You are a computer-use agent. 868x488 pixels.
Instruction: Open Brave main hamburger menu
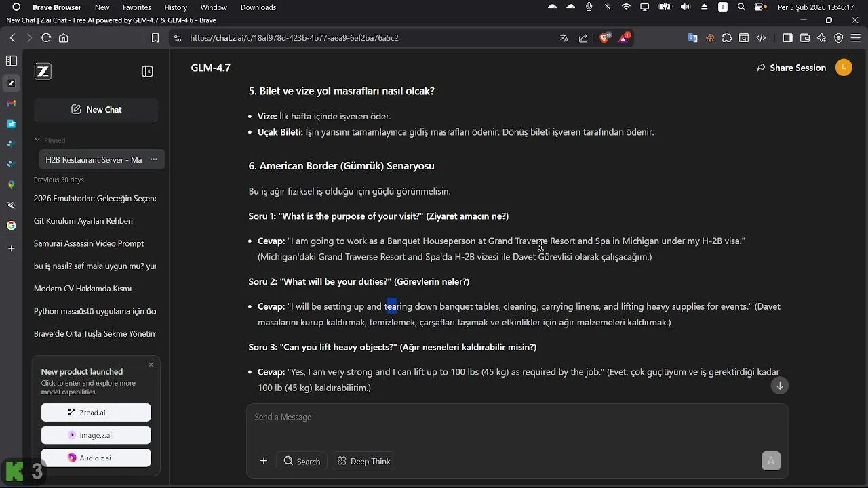click(x=856, y=38)
